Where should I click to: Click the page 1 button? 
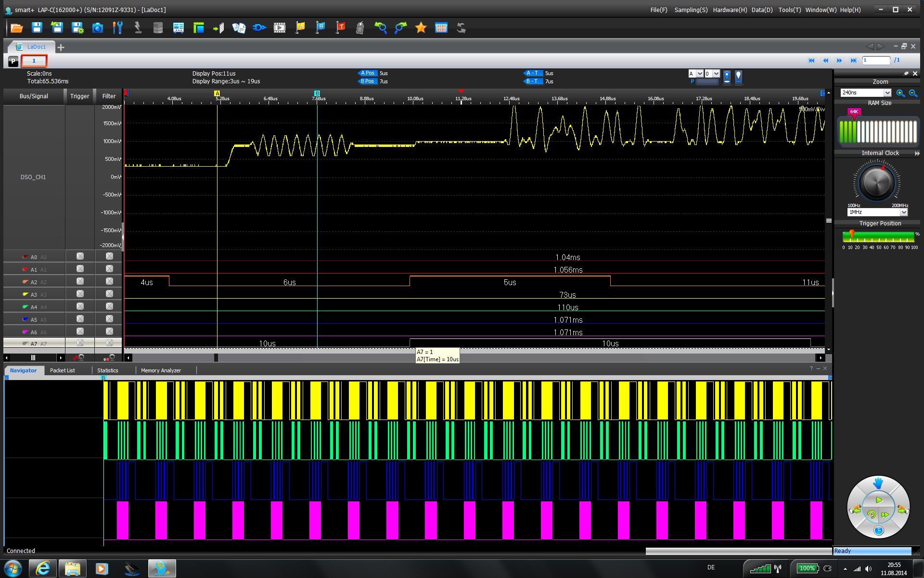click(34, 61)
